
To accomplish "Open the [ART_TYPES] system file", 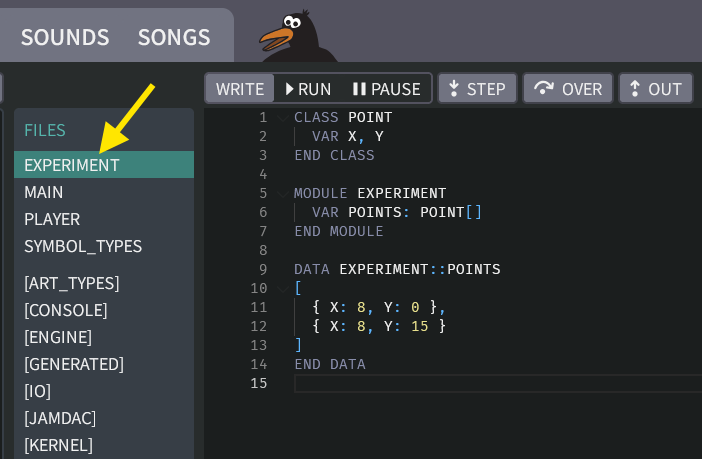I will (72, 283).
